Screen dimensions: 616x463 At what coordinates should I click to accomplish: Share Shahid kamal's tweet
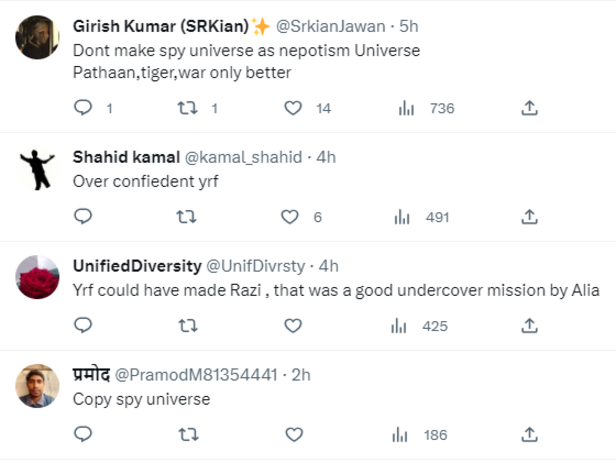(x=530, y=217)
